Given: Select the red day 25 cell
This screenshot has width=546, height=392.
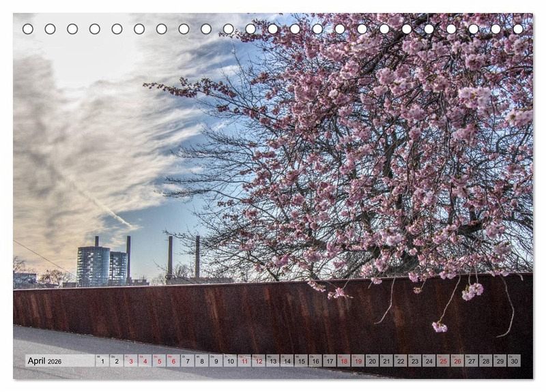Looking at the screenshot, I should point(443,361).
